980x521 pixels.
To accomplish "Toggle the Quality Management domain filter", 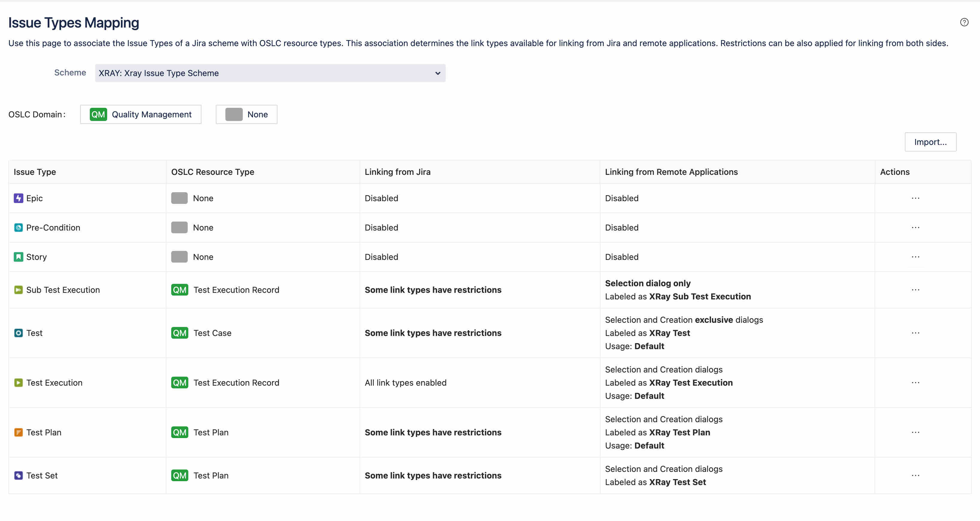I will click(141, 115).
